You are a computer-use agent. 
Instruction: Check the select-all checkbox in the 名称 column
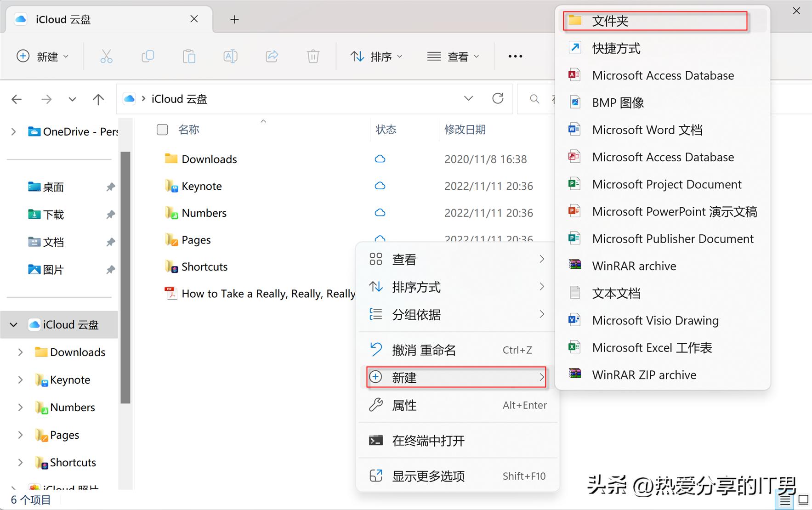pos(162,130)
